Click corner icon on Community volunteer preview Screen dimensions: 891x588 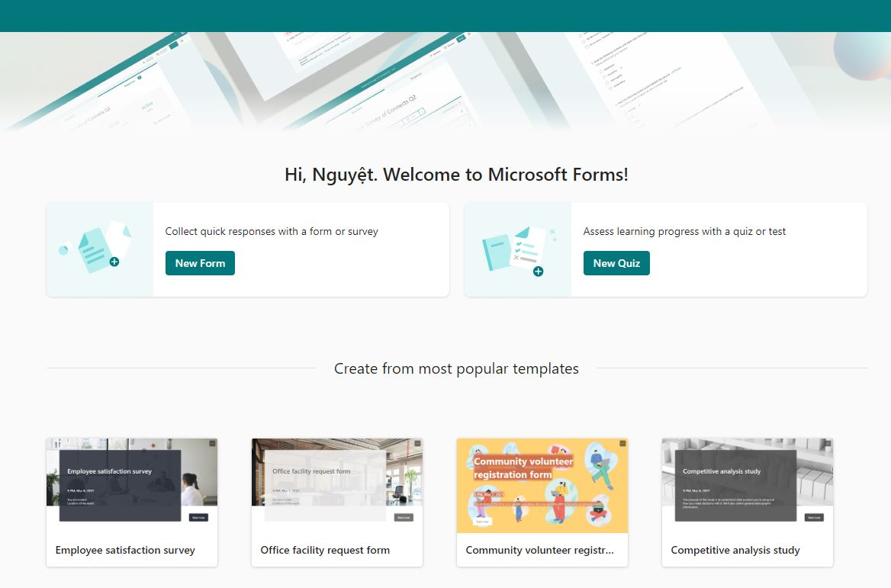(622, 443)
